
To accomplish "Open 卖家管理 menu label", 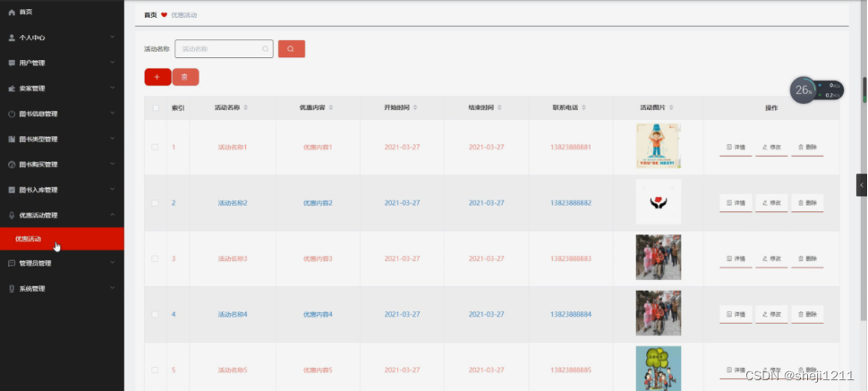I will [x=32, y=89].
